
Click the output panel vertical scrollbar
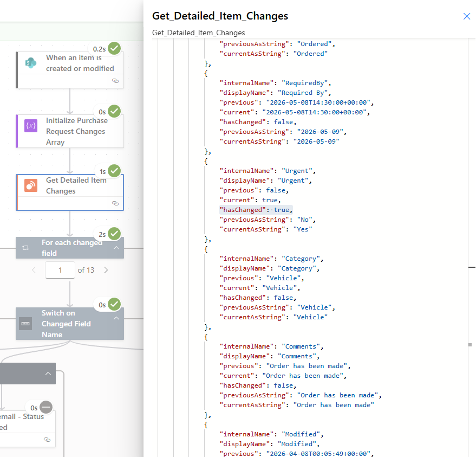(472, 248)
